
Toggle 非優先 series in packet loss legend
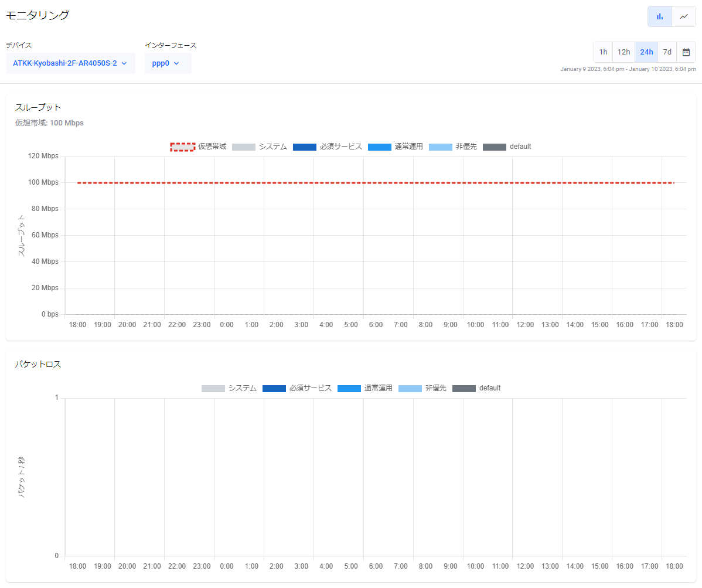pyautogui.click(x=422, y=388)
